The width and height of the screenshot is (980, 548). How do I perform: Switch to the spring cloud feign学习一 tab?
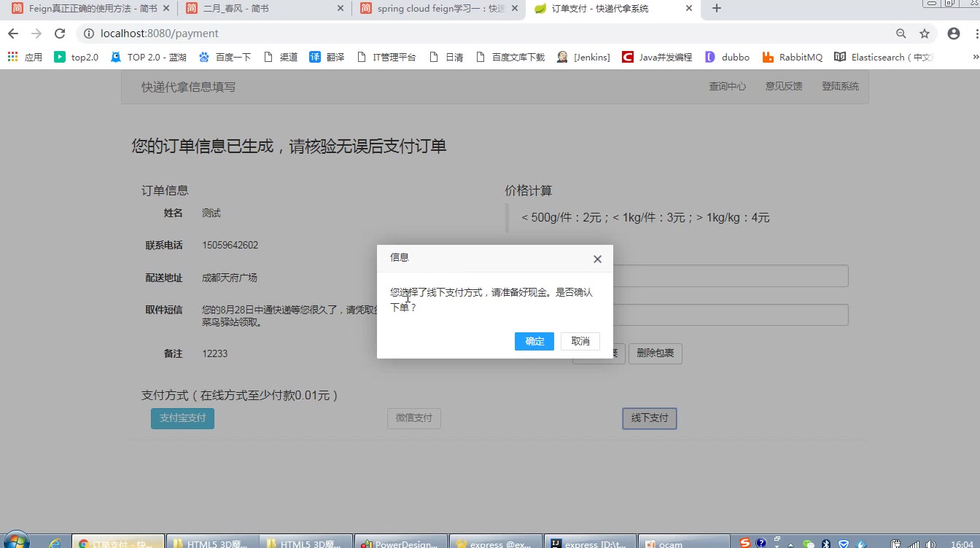[437, 9]
